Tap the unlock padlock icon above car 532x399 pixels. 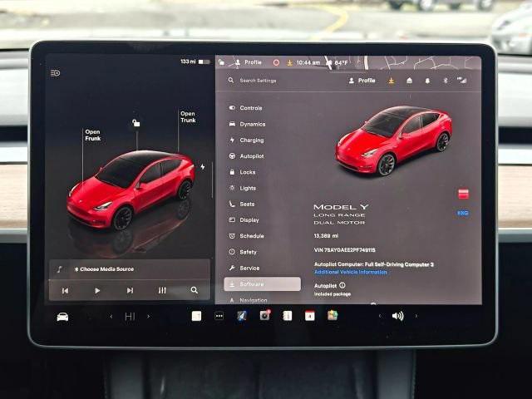[136, 123]
